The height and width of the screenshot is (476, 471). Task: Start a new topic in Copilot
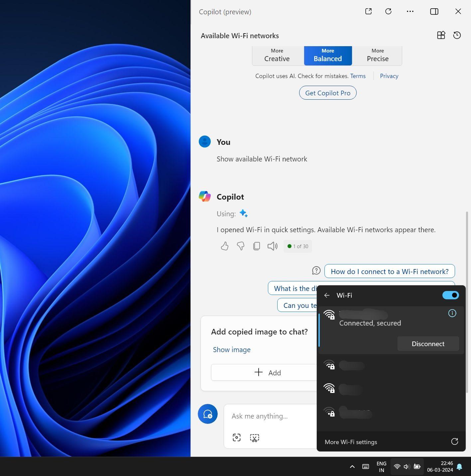click(x=207, y=414)
